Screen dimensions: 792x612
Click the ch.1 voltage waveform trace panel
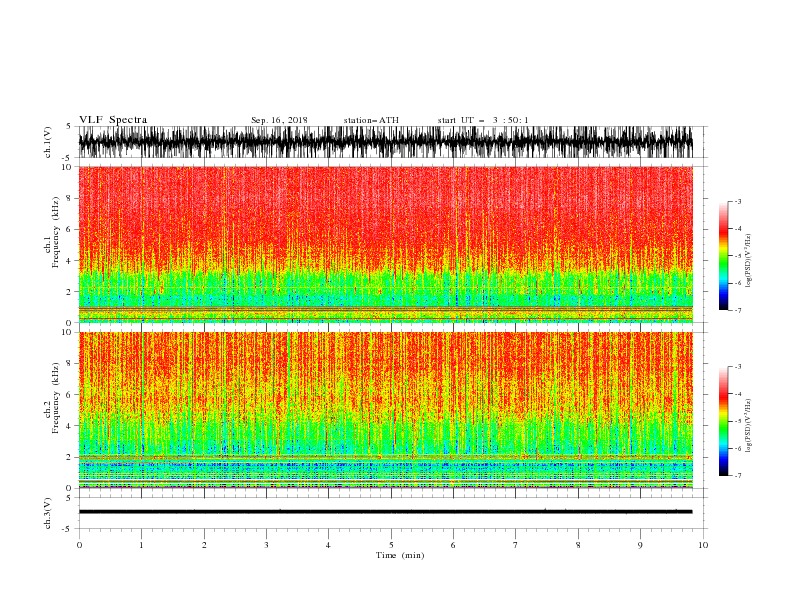click(x=385, y=142)
